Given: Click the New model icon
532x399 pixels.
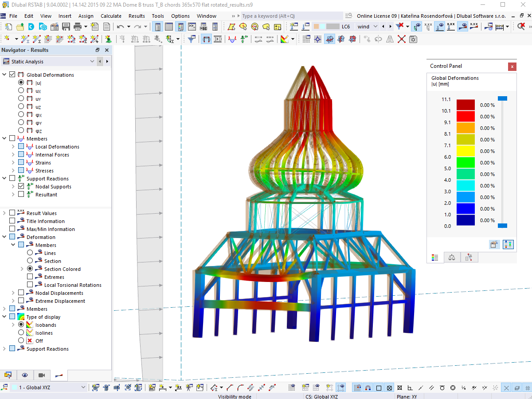Looking at the screenshot, I should [8, 27].
